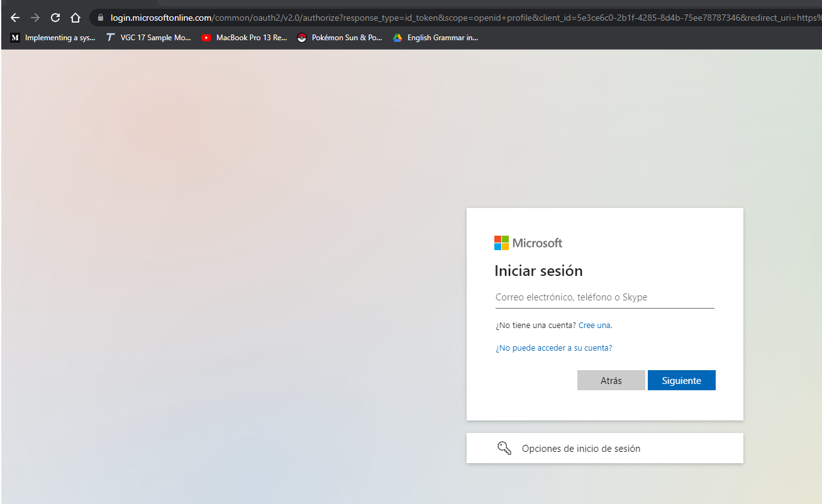Open 'Opciones de inicio de sesión'

point(605,448)
